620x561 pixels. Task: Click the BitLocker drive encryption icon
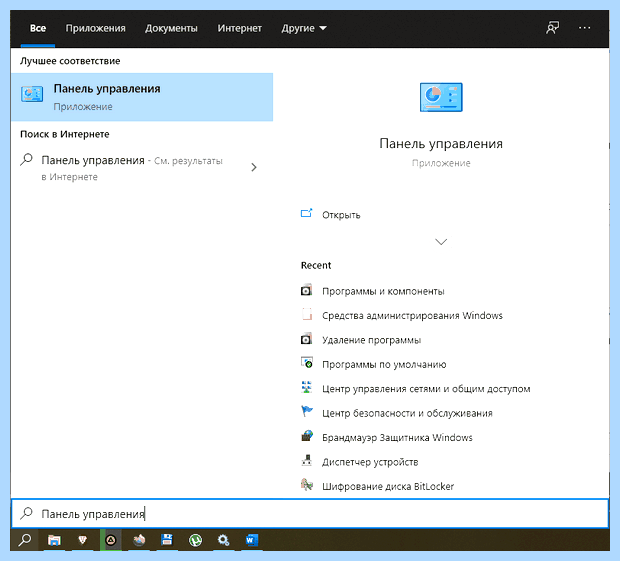pyautogui.click(x=306, y=485)
